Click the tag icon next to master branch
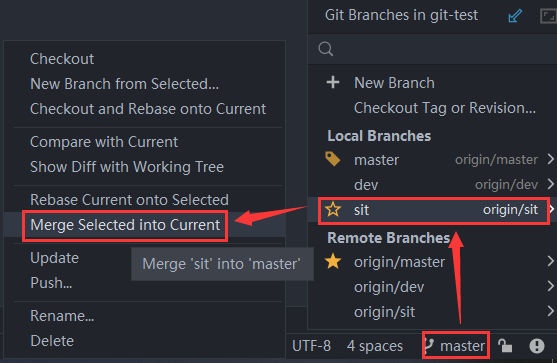 [332, 159]
